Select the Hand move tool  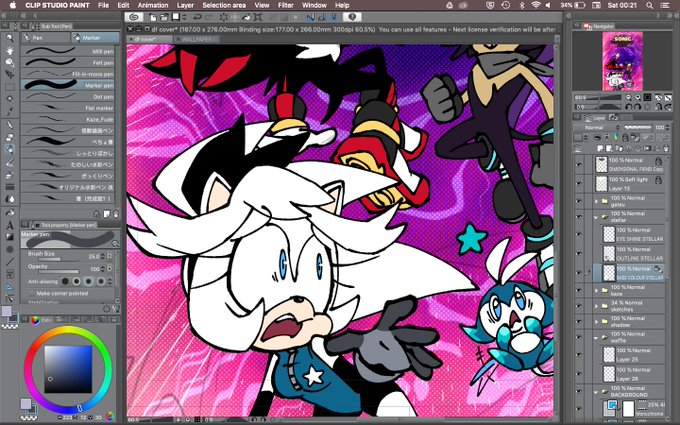pyautogui.click(x=10, y=50)
